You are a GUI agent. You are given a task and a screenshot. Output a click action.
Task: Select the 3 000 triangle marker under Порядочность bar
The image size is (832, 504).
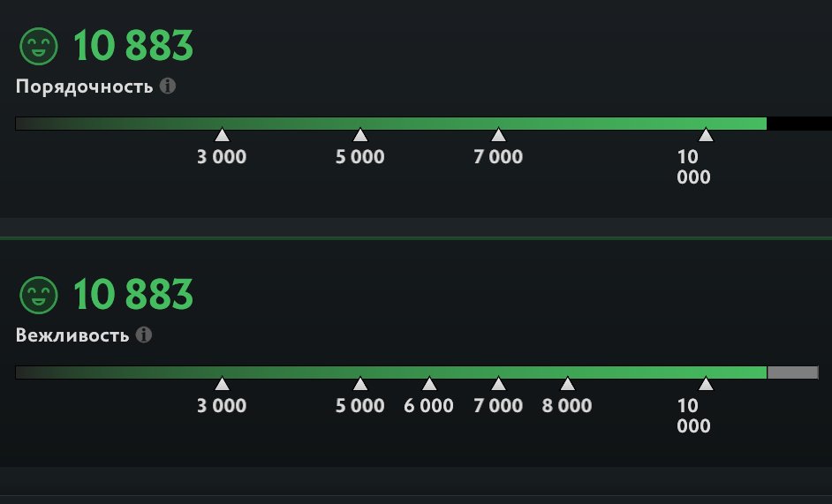point(222,135)
